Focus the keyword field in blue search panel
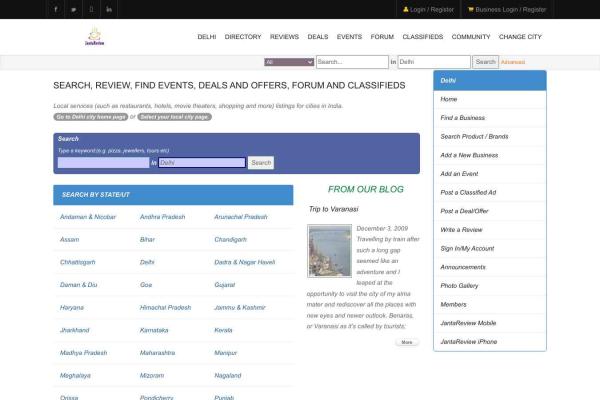Viewport: 600px width, 400px height. click(103, 162)
